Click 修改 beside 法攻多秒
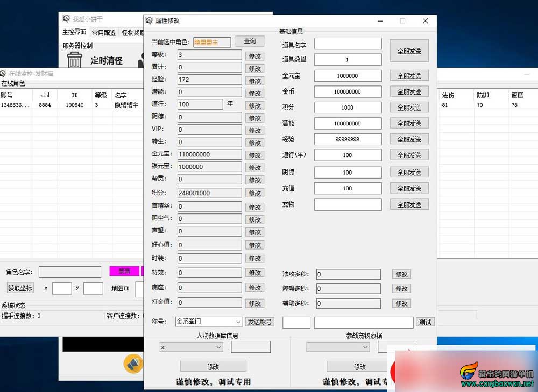 [401, 274]
